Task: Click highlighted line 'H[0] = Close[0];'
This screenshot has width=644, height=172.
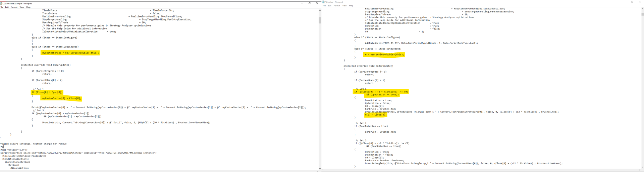Action: coord(376,115)
